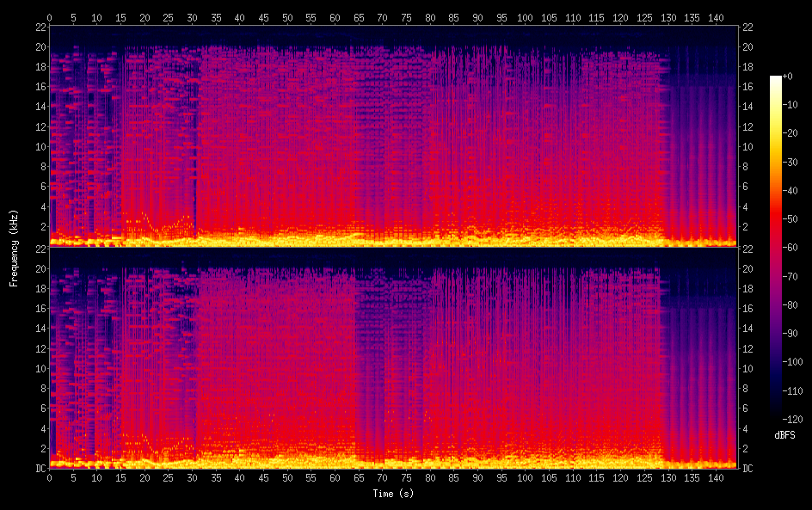This screenshot has height=510, width=812.
Task: Click the 65 second tick on bottom time axis
Action: coord(358,477)
